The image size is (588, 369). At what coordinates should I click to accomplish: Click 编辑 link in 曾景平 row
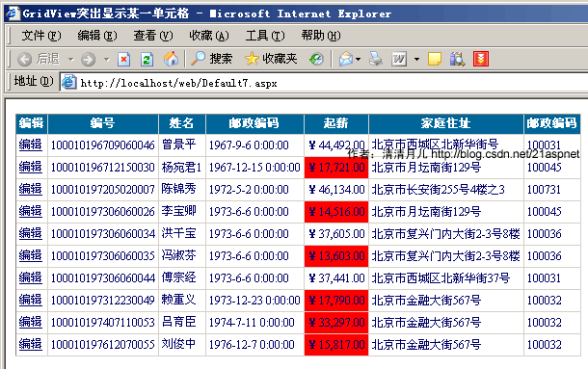coord(31,145)
